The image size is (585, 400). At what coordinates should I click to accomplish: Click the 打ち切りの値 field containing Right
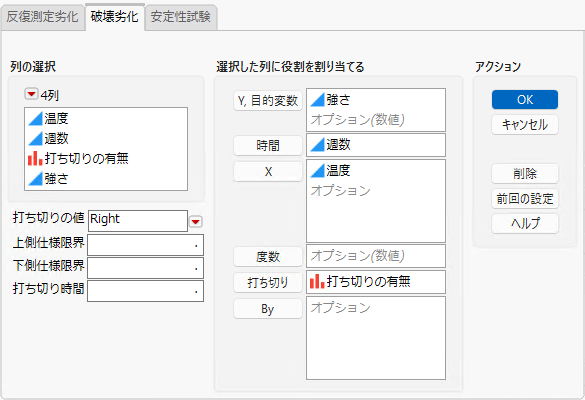click(x=138, y=221)
